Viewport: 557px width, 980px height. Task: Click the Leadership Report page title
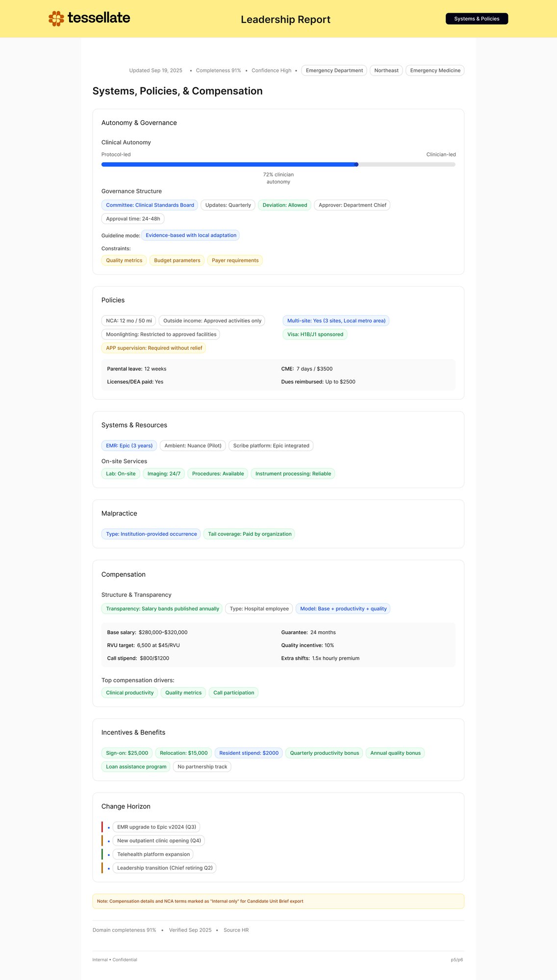point(285,20)
